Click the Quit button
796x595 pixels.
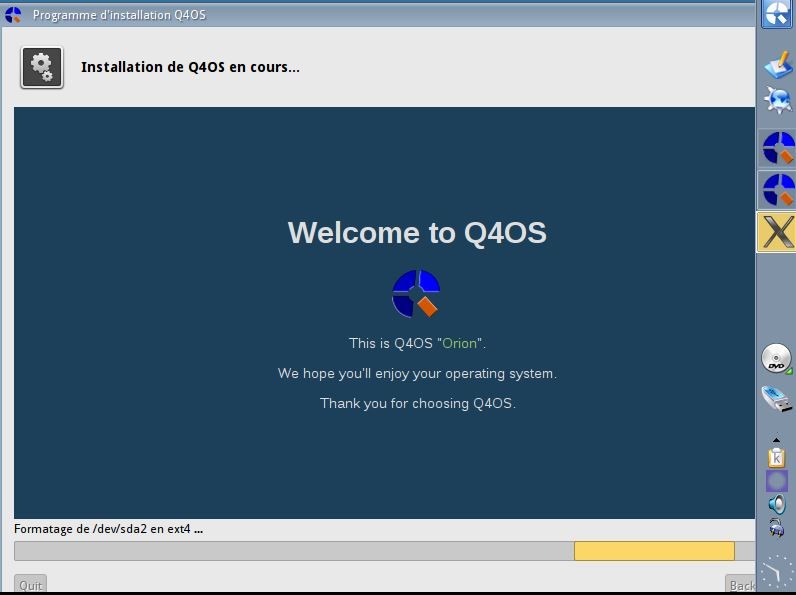point(30,585)
